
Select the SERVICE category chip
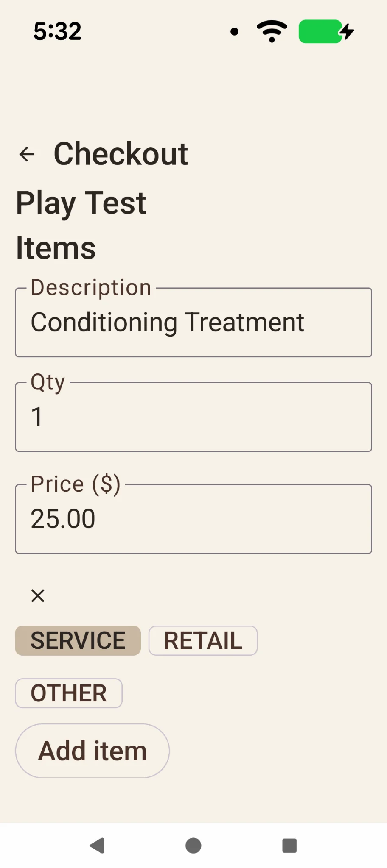pyautogui.click(x=78, y=640)
